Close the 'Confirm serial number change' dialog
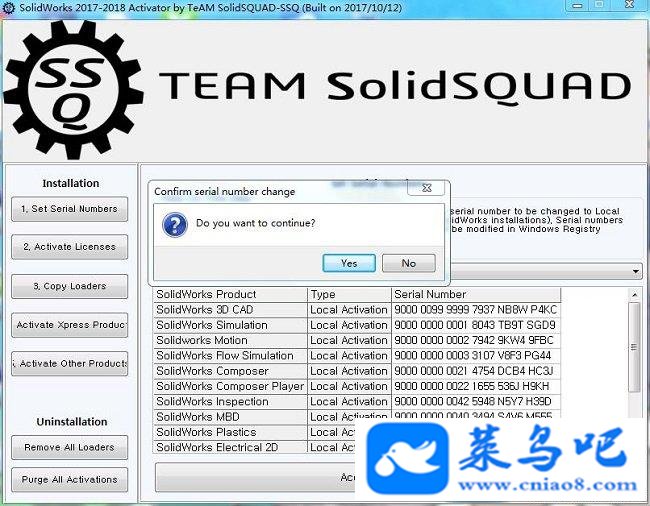This screenshot has height=506, width=650. point(426,188)
